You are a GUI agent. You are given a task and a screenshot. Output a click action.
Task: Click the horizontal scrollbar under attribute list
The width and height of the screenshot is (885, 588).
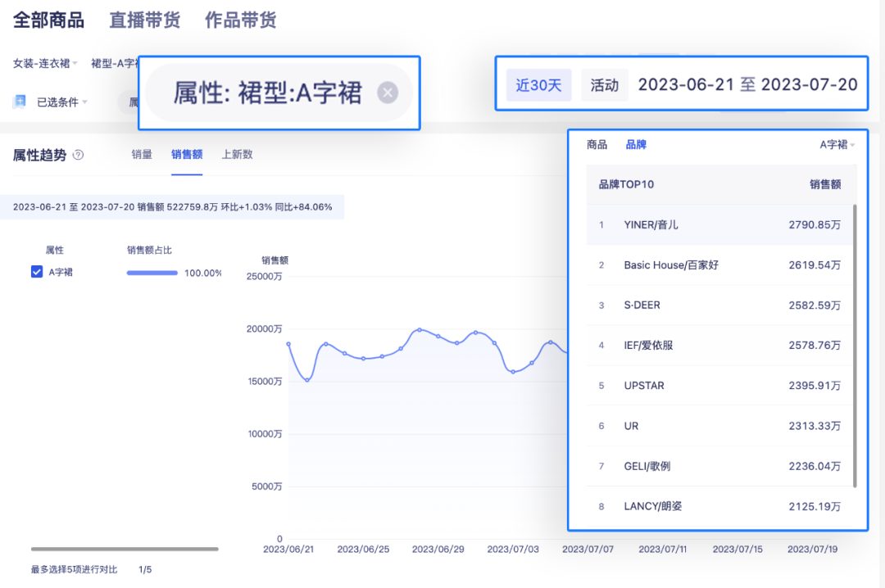[x=125, y=549]
